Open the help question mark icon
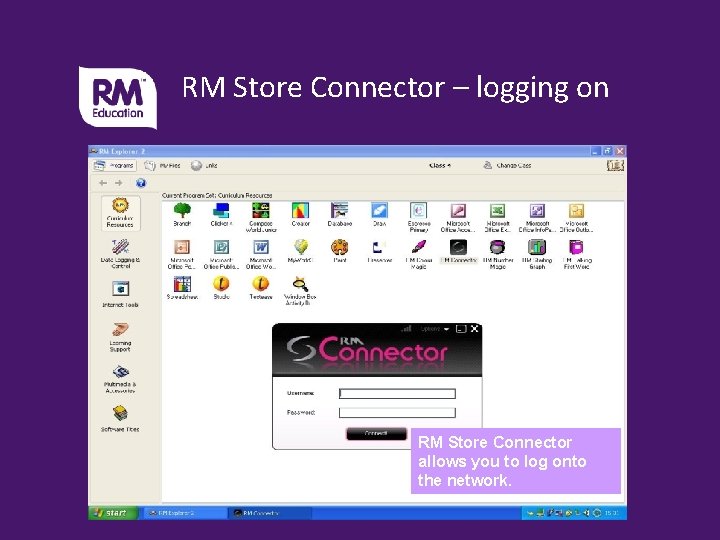720x540 pixels. pyautogui.click(x=141, y=183)
